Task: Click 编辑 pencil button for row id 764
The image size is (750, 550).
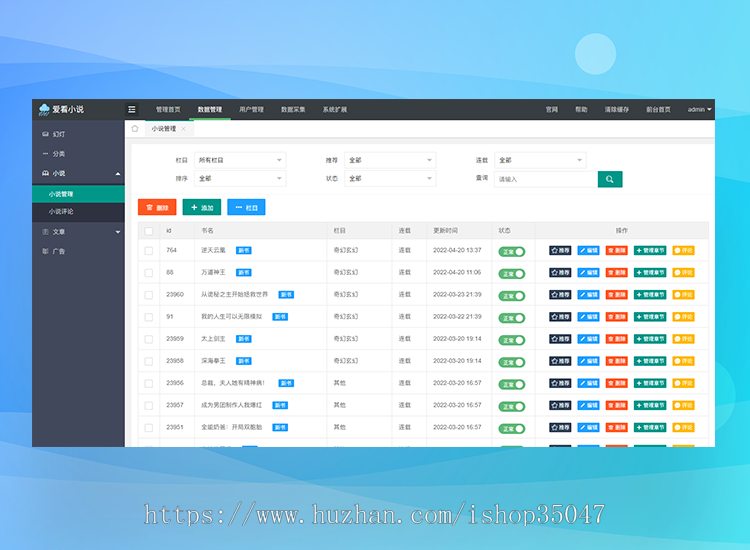Action: click(588, 250)
